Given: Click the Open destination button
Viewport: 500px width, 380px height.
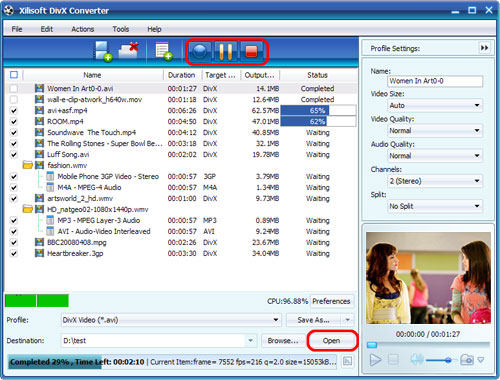Looking at the screenshot, I should click(x=331, y=341).
